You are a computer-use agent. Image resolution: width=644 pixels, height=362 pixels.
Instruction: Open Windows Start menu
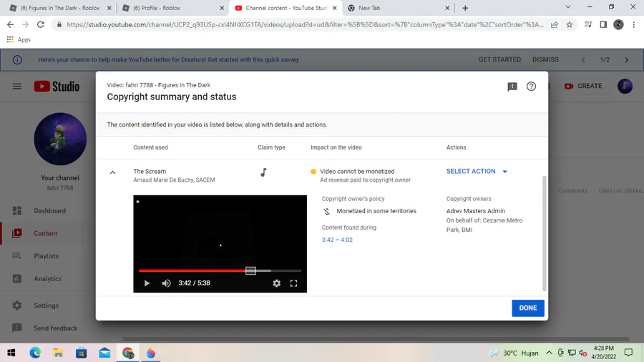click(x=11, y=353)
